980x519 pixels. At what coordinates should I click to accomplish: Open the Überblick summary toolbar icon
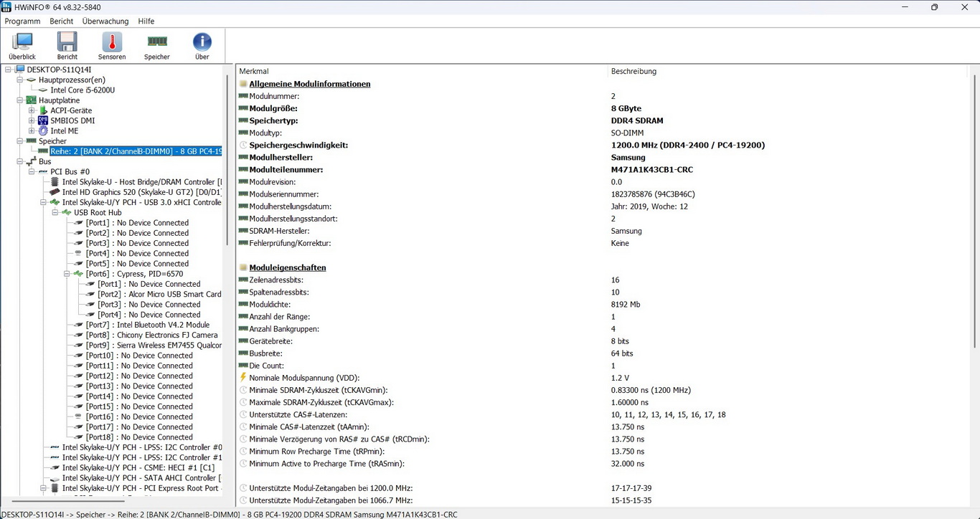pos(22,46)
